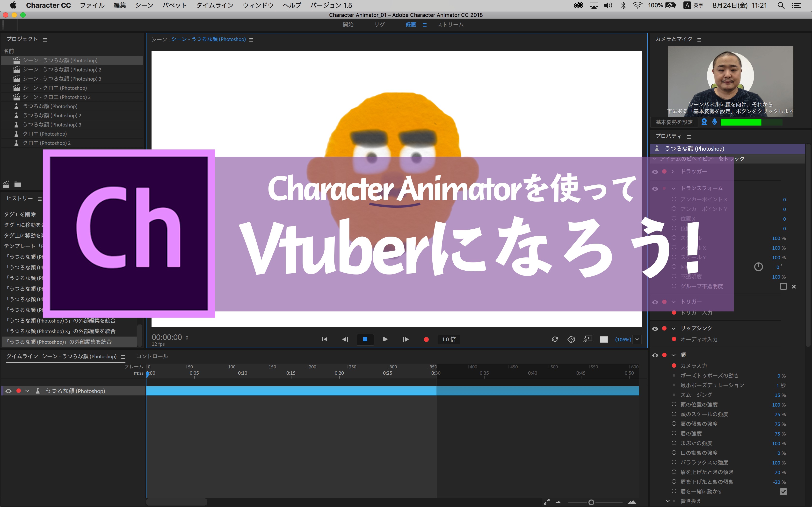Toggle the wireframe mesh view icon
812x507 pixels.
point(571,339)
